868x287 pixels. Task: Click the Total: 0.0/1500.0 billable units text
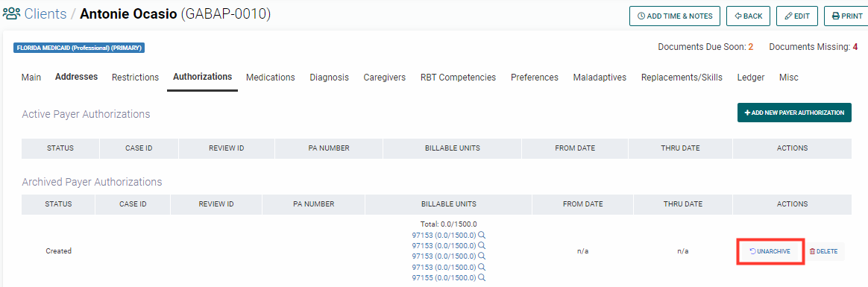pyautogui.click(x=448, y=224)
